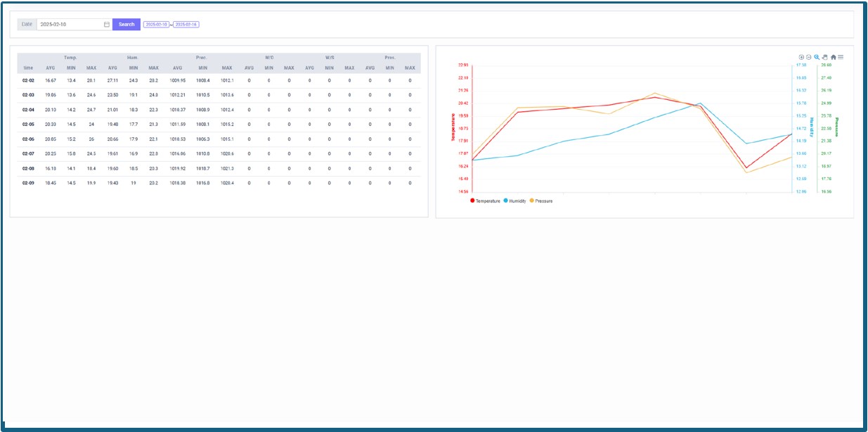Image resolution: width=868 pixels, height=432 pixels.
Task: Reset chart zoom with home icon
Action: click(834, 57)
